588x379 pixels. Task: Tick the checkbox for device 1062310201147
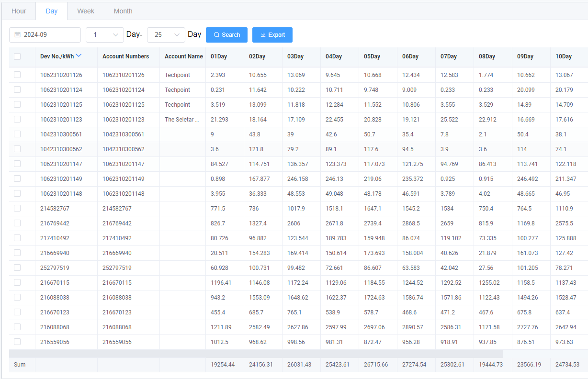point(17,164)
